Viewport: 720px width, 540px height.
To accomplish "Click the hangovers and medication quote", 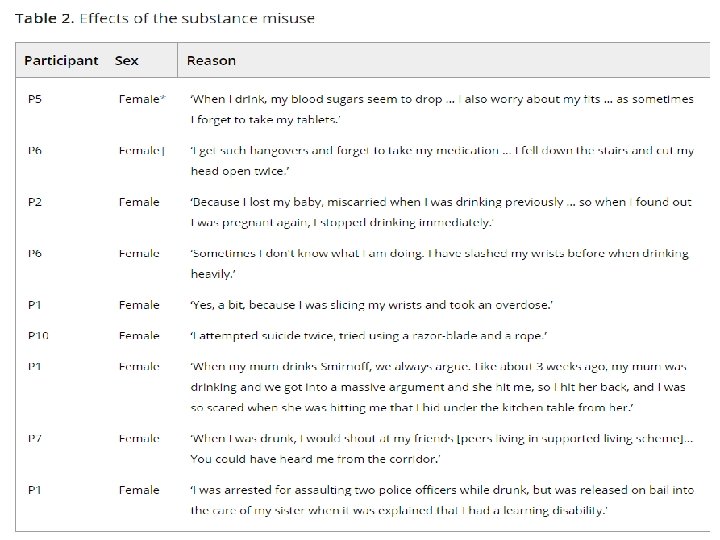I will [442, 161].
